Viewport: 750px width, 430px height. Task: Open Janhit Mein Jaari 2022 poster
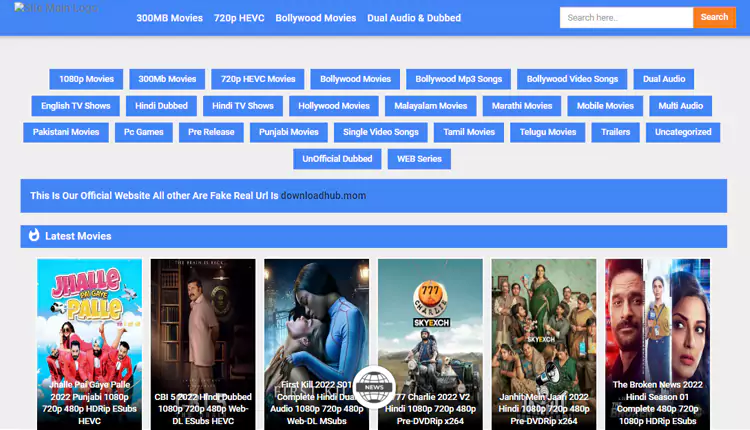click(544, 344)
